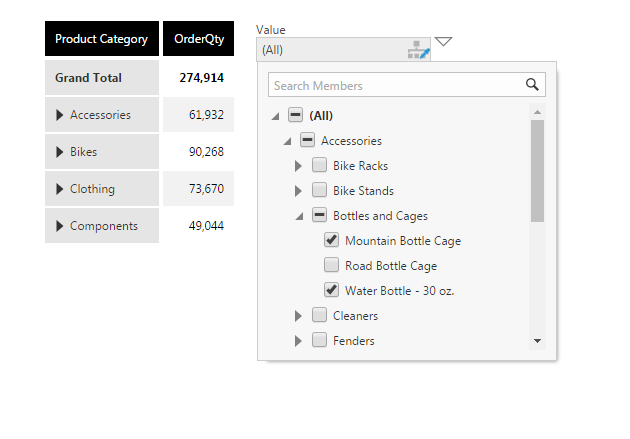This screenshot has width=630, height=439.
Task: Toggle the (All) tri-state checkbox
Action: pyautogui.click(x=295, y=115)
